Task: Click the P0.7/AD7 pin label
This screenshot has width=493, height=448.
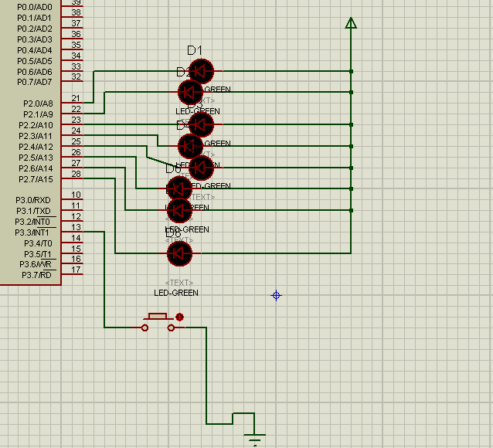Action: point(35,82)
